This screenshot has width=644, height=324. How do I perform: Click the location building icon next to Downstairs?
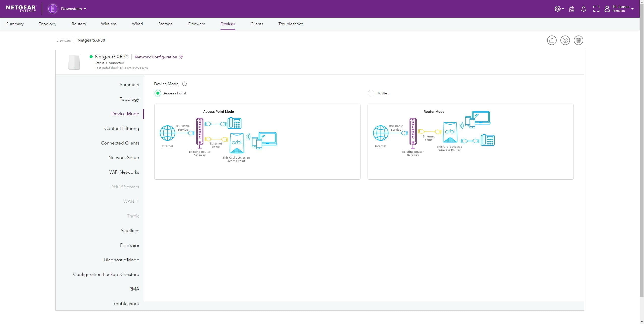[53, 9]
